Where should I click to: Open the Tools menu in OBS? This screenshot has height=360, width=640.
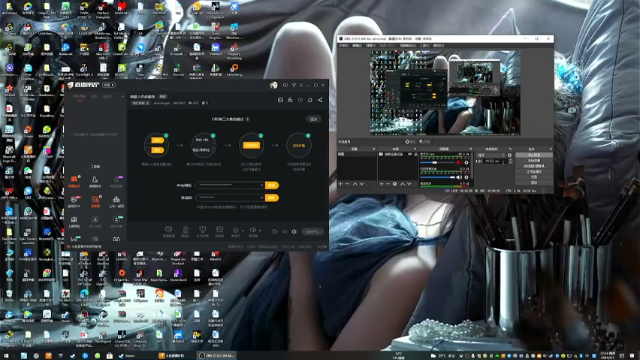[x=425, y=45]
